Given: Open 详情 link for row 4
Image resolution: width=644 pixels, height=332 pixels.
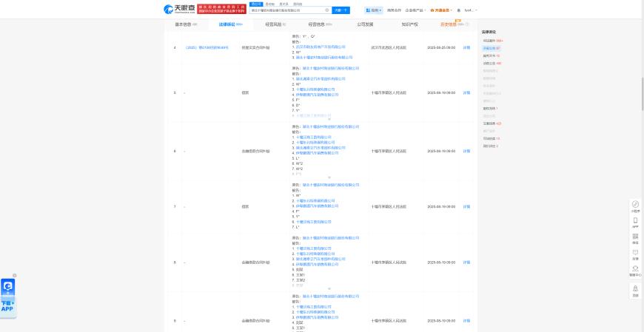Looking at the screenshot, I should [x=466, y=47].
